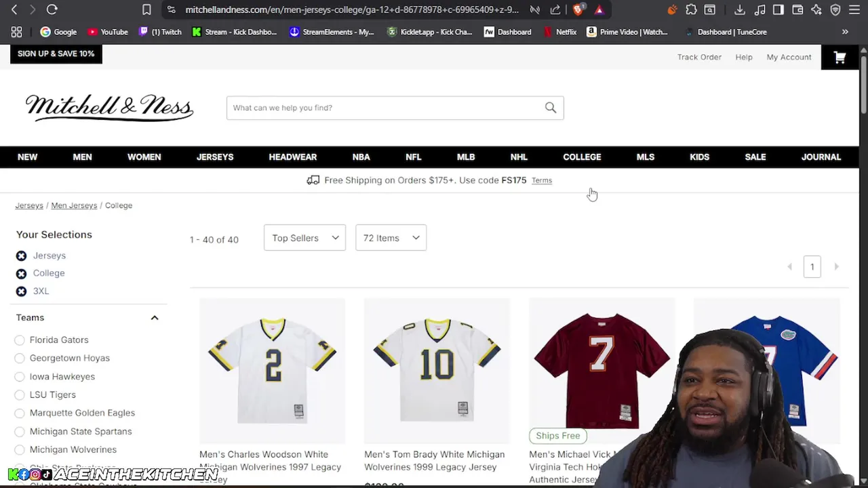Open the SALE navigation menu
This screenshot has width=868, height=488.
point(755,157)
